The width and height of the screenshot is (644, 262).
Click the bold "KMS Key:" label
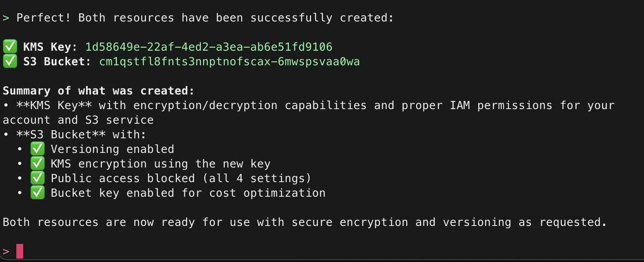coord(50,47)
